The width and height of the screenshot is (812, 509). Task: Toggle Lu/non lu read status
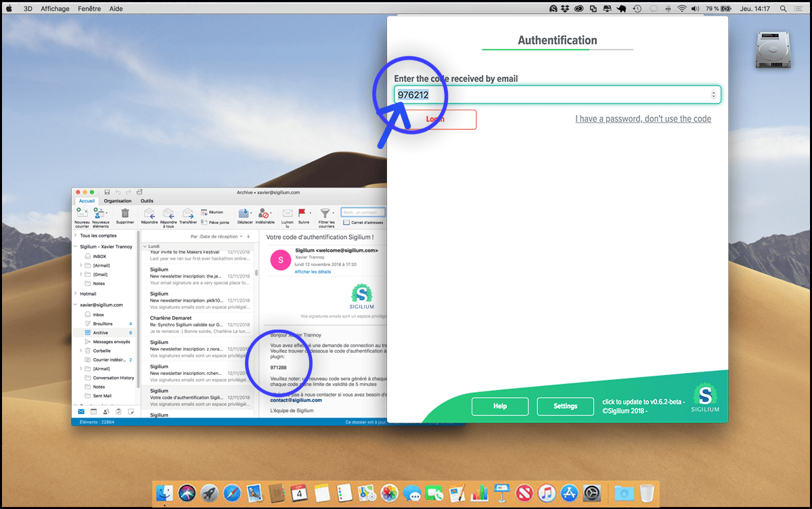288,214
